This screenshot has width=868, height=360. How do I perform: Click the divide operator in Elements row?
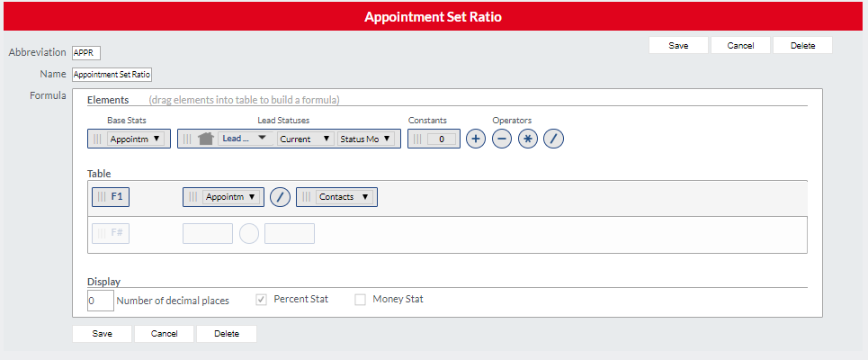coord(553,139)
